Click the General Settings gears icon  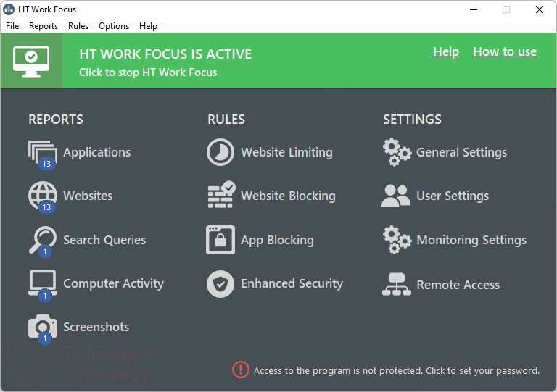(396, 153)
